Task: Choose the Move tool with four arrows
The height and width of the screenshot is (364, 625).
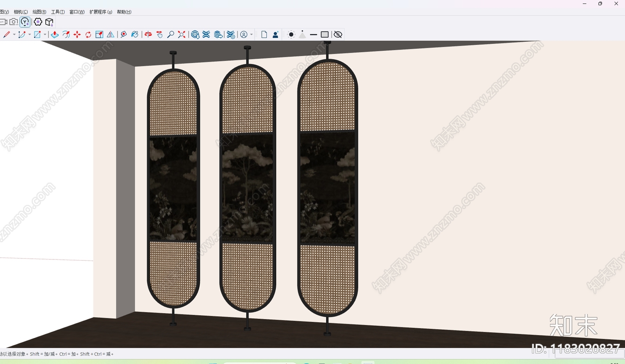Action: point(77,34)
